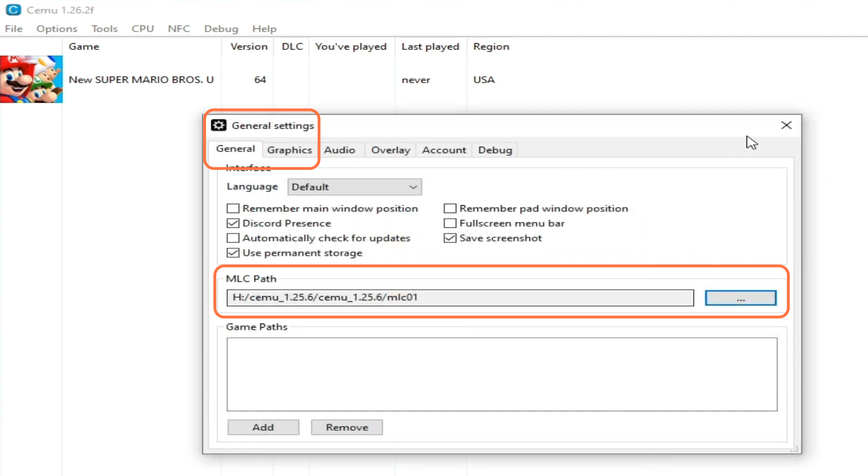
Task: Click the region value USA
Action: click(484, 80)
